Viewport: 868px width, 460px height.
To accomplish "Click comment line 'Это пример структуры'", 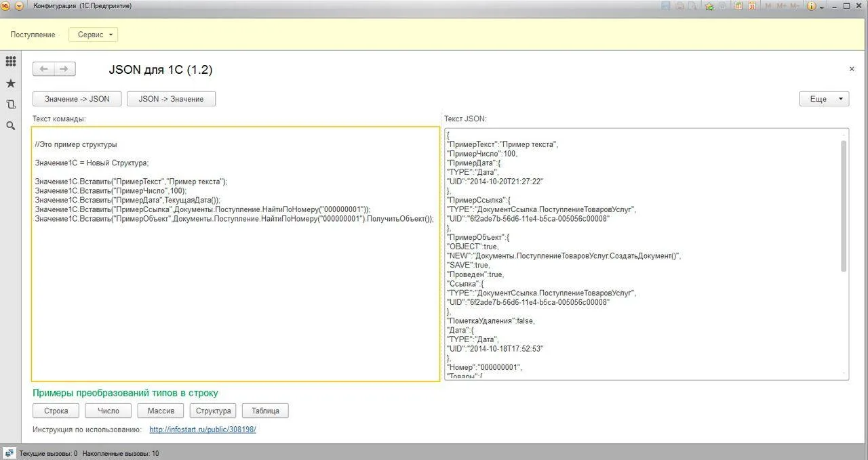I will [76, 144].
